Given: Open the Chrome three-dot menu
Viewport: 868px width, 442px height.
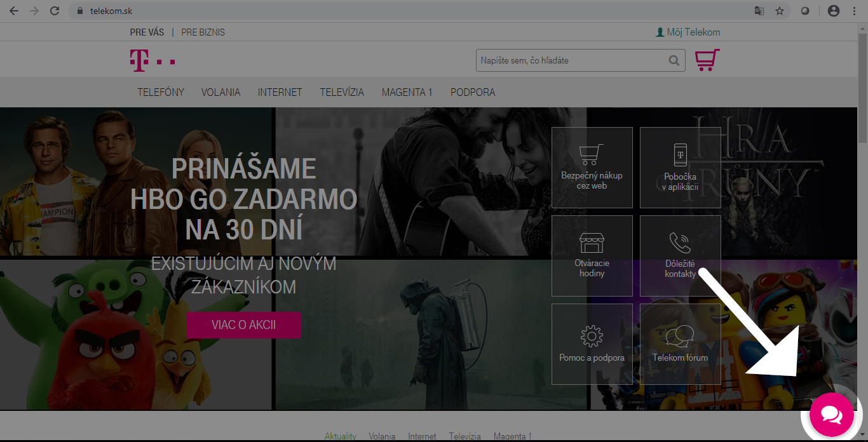Looking at the screenshot, I should (855, 11).
